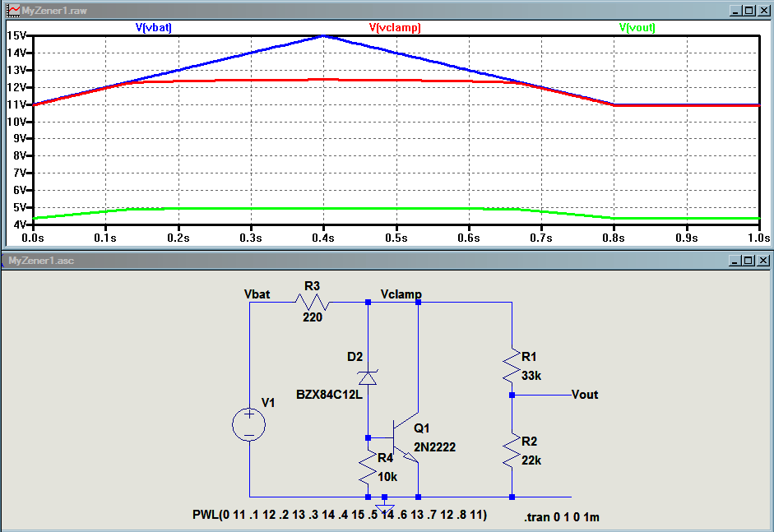Click the R4 value 10k

(x=387, y=477)
